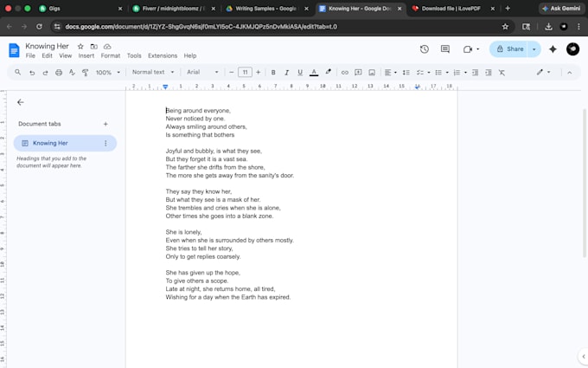This screenshot has height=368, width=588.
Task: Open line and paragraph spacing
Action: pyautogui.click(x=406, y=73)
